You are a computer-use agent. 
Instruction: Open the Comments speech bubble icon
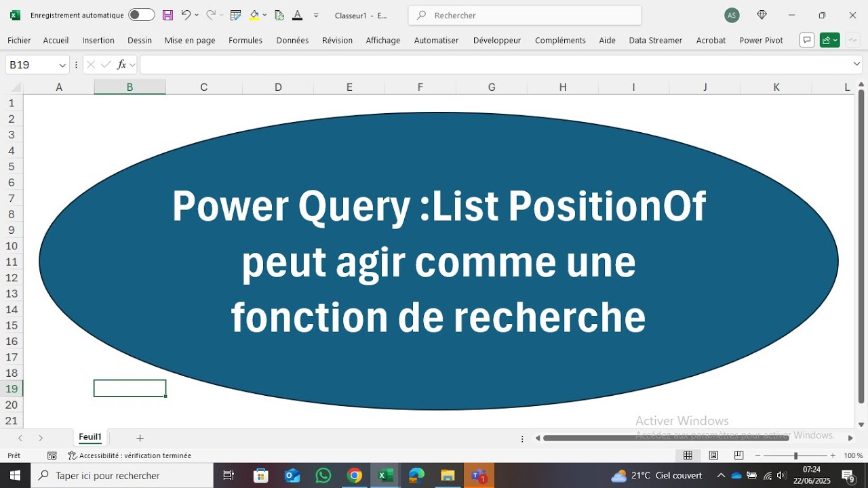point(807,40)
